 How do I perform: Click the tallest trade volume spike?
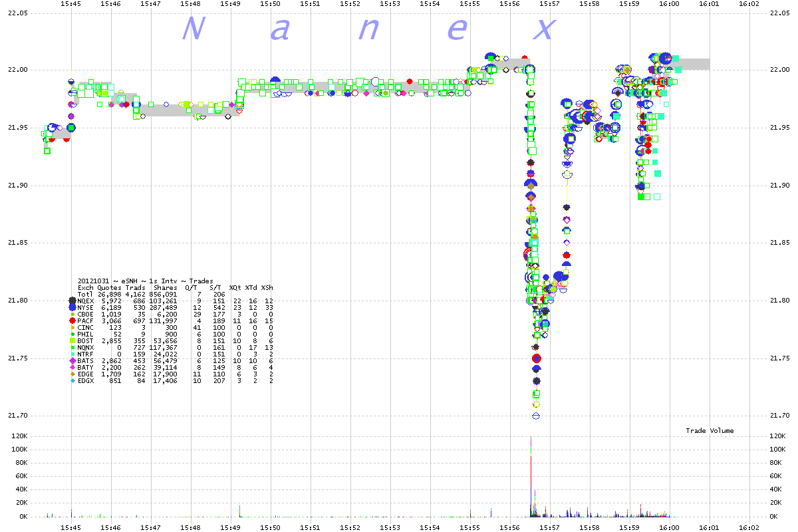coord(531,477)
